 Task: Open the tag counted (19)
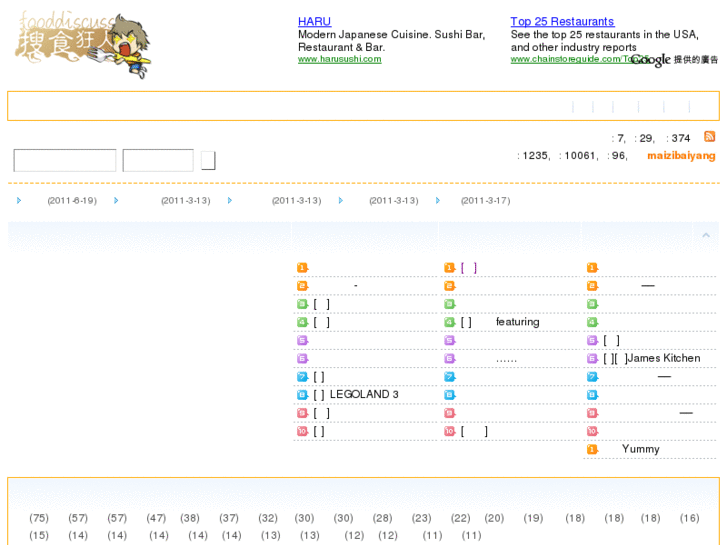click(533, 518)
